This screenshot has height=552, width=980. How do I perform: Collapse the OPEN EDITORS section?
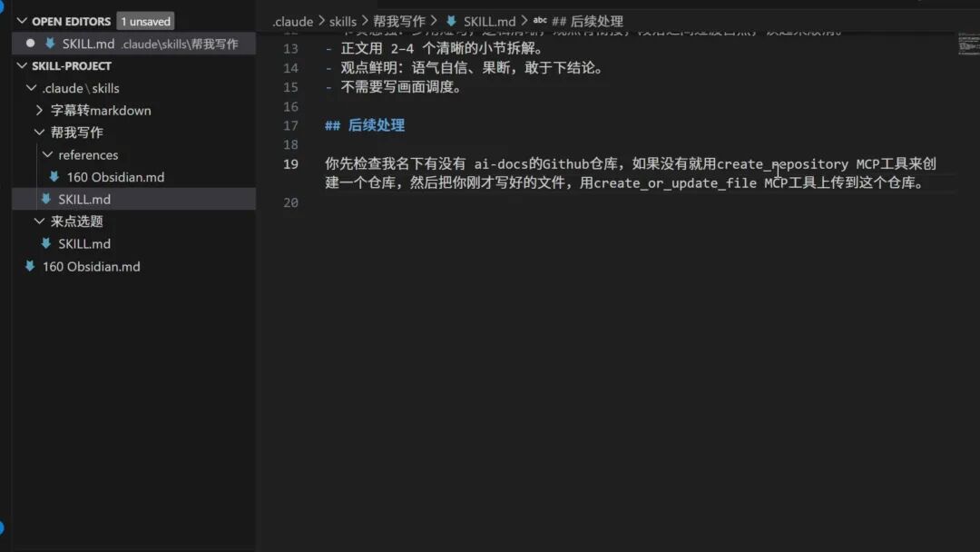[x=22, y=21]
